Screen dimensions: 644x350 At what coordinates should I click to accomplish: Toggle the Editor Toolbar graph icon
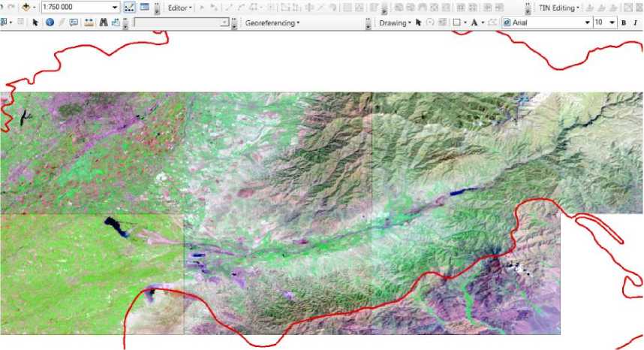pos(129,8)
